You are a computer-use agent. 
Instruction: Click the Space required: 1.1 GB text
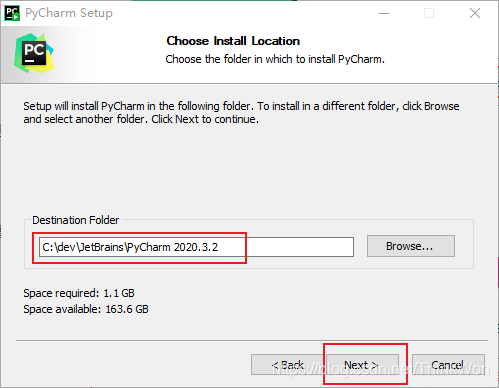(x=79, y=293)
